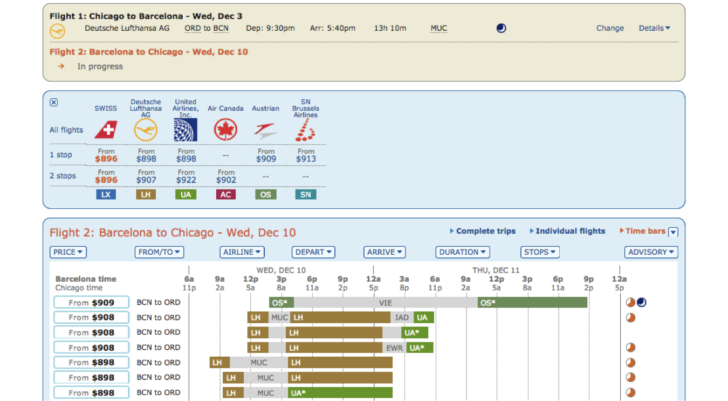The width and height of the screenshot is (728, 401).
Task: Open the PRICE filter dropdown
Action: tap(68, 252)
